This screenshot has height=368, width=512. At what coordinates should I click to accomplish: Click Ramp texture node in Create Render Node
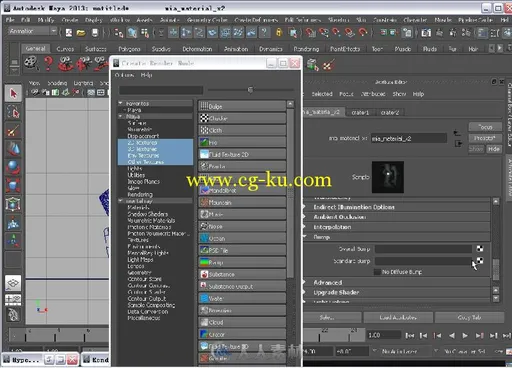(x=242, y=262)
